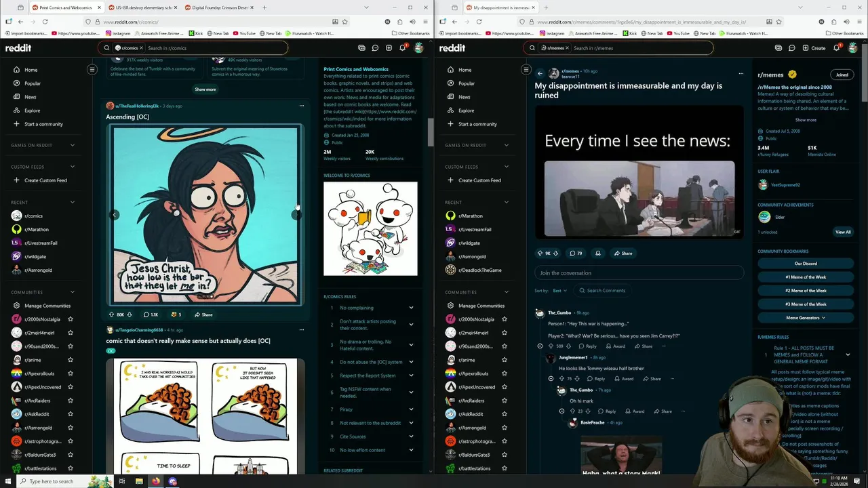868x488 pixels.
Task: Give an award to the r/memes post
Action: tap(597, 253)
